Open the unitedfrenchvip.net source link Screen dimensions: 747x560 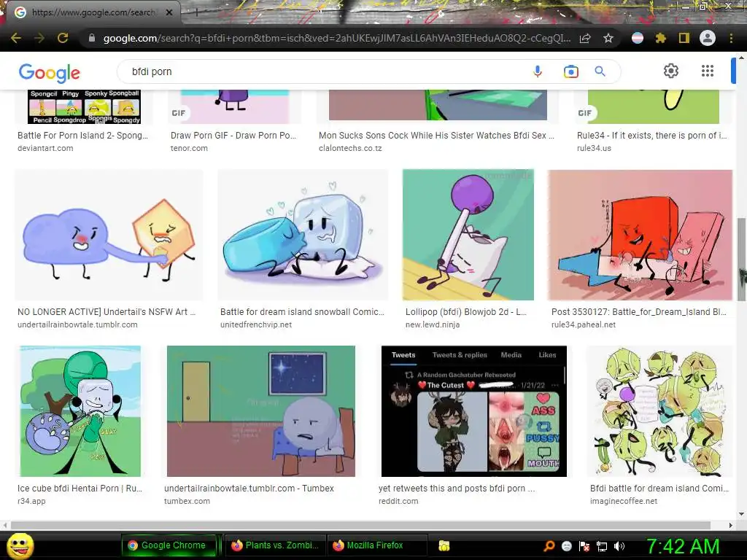click(x=256, y=324)
